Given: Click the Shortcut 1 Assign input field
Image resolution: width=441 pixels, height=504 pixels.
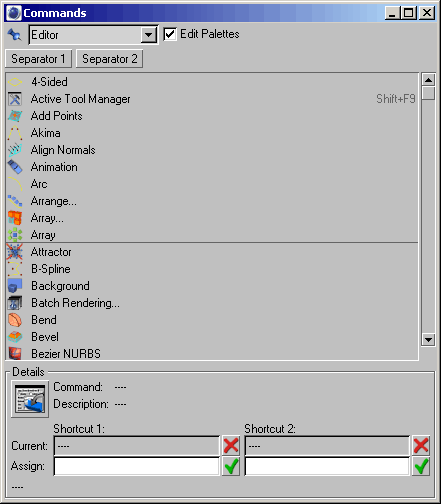Looking at the screenshot, I should pyautogui.click(x=137, y=466).
